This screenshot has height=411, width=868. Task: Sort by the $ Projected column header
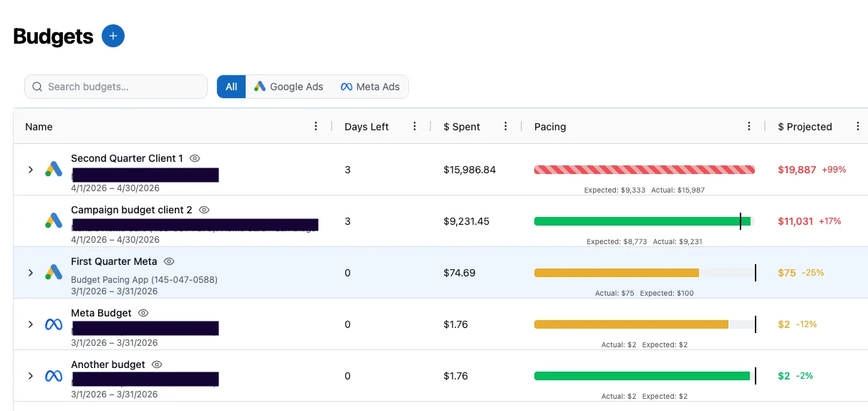[805, 127]
